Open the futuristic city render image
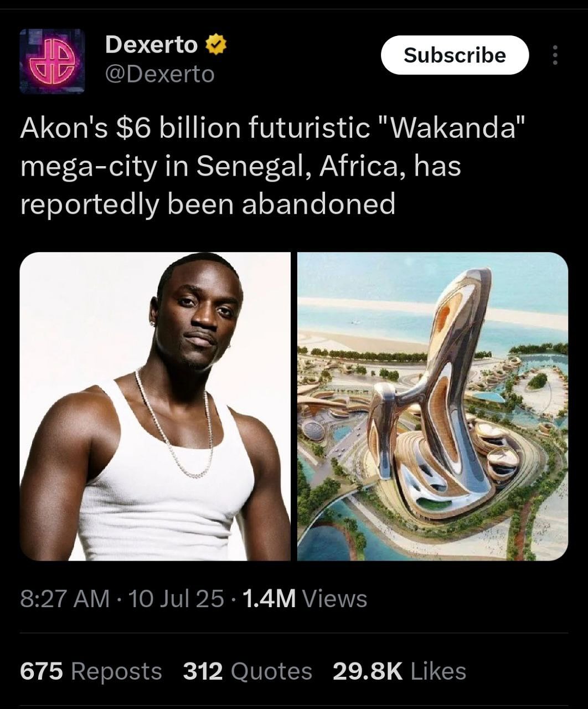Screen dimensions: 588x709 pyautogui.click(x=432, y=406)
